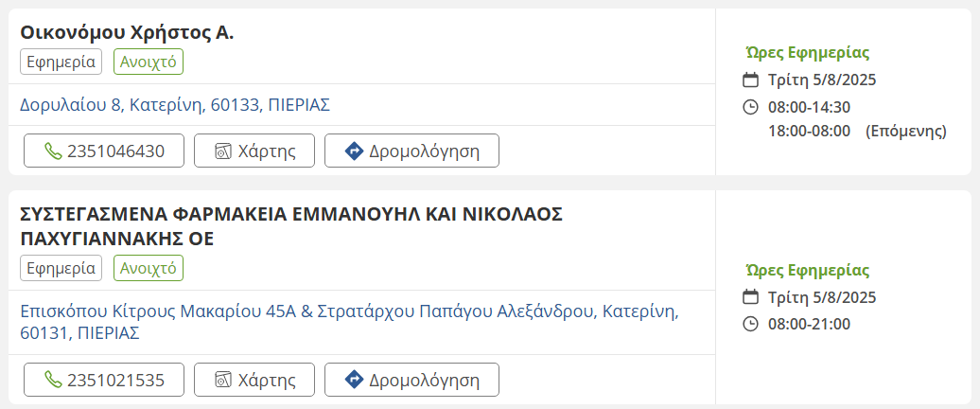Image resolution: width=980 pixels, height=409 pixels.
Task: Click directions arrow icon for Οικονόμου pharmacy
Action: [x=354, y=151]
